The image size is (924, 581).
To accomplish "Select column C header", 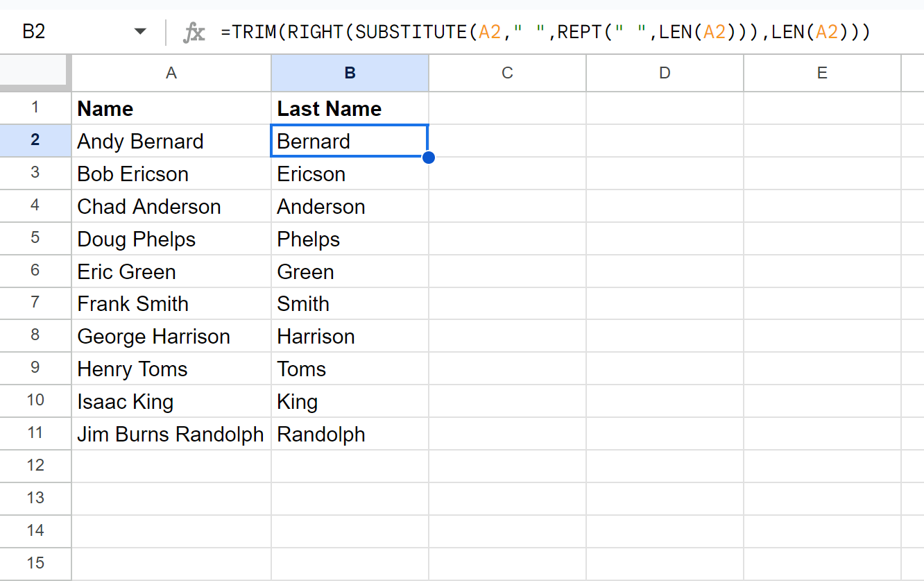I will [507, 73].
